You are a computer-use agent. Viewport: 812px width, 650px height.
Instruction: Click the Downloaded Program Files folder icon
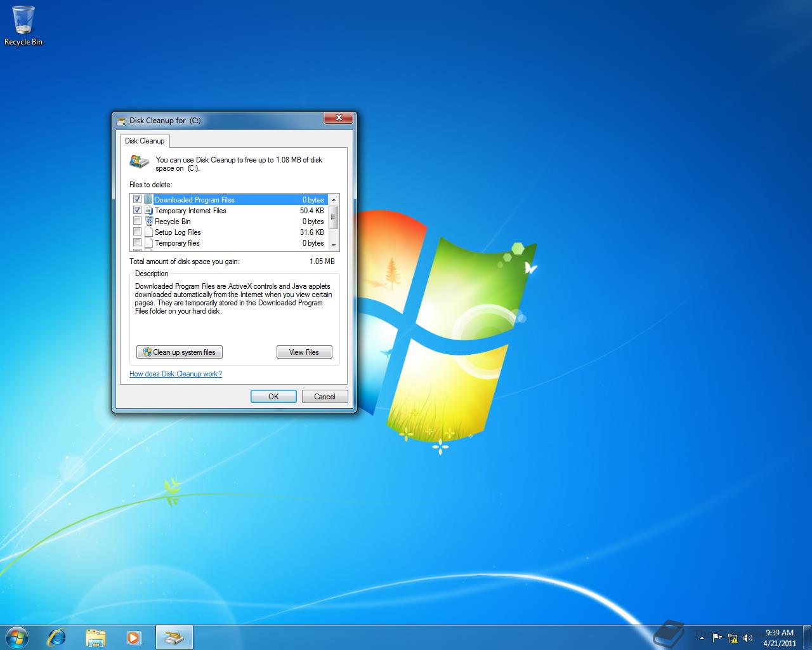tap(148, 199)
